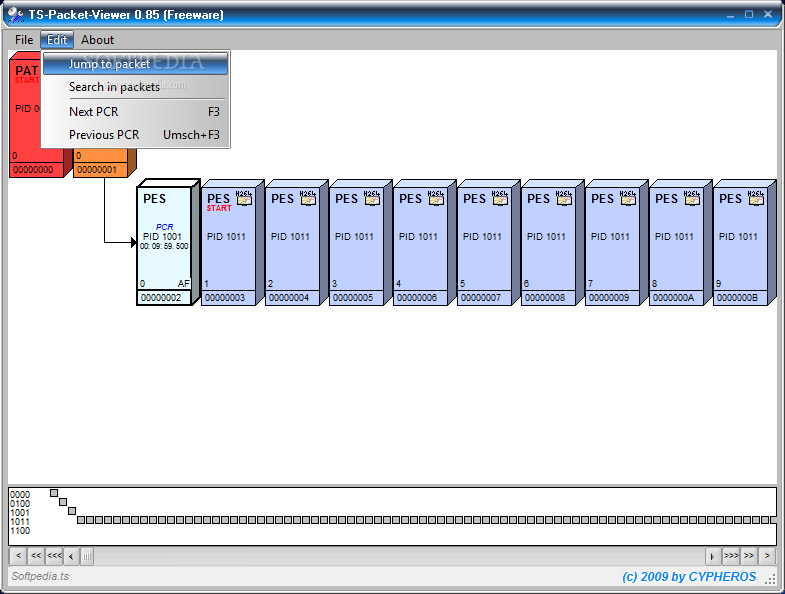785x594 pixels.
Task: Click the single left arrow navigation button
Action: 18,555
